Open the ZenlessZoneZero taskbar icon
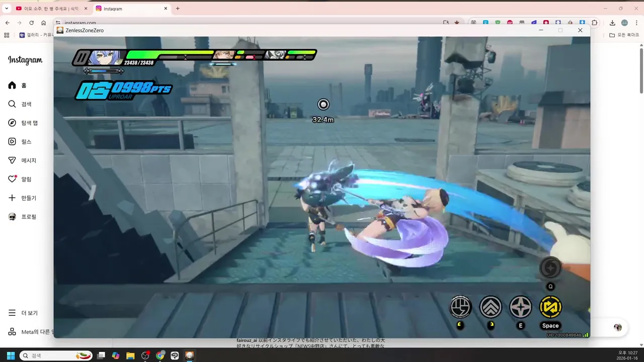Screen dimensions: 644x362 [190, 355]
